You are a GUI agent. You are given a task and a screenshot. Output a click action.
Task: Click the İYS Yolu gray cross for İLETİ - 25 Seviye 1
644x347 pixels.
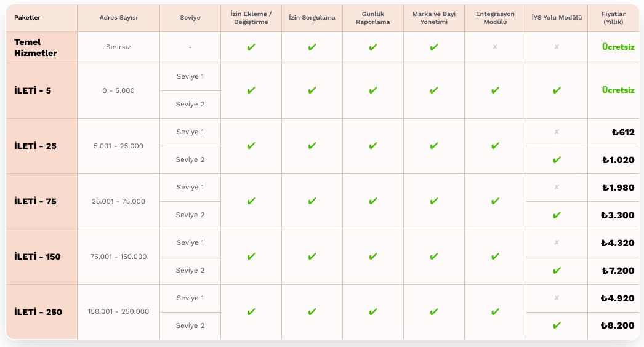point(557,132)
